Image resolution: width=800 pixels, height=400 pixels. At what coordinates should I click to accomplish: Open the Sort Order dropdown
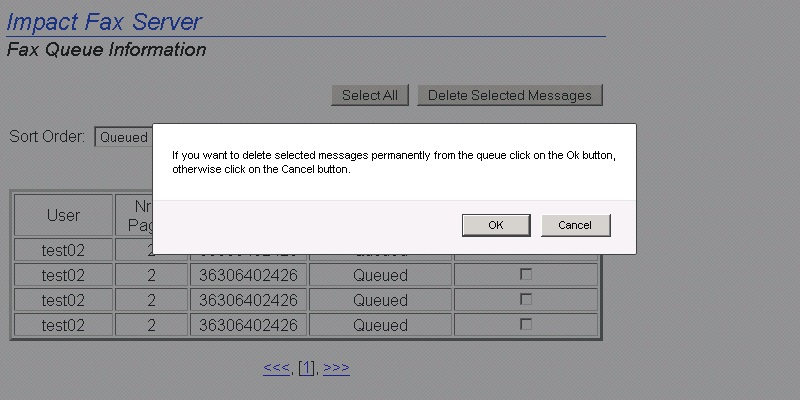click(x=123, y=137)
